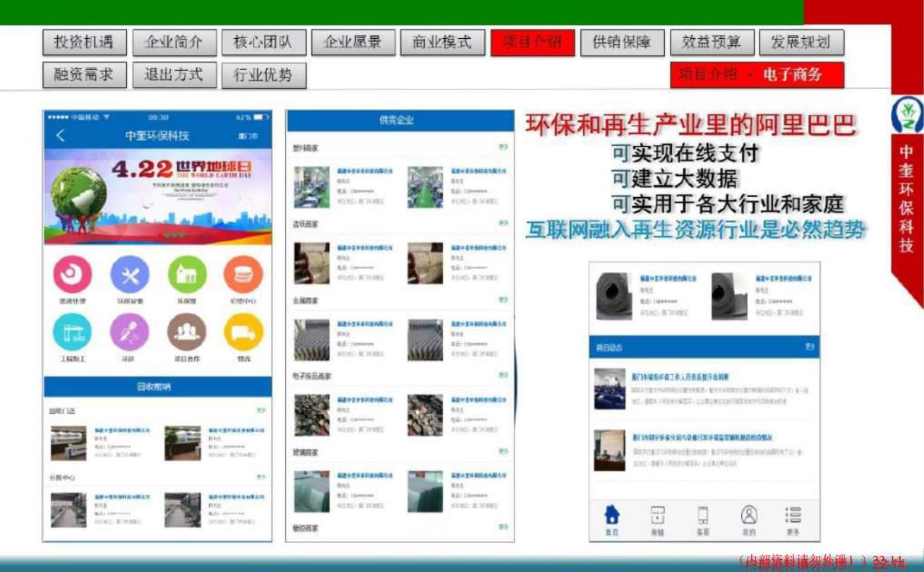
Task: Open the 厦门市 city selector in the header
Action: click(248, 136)
